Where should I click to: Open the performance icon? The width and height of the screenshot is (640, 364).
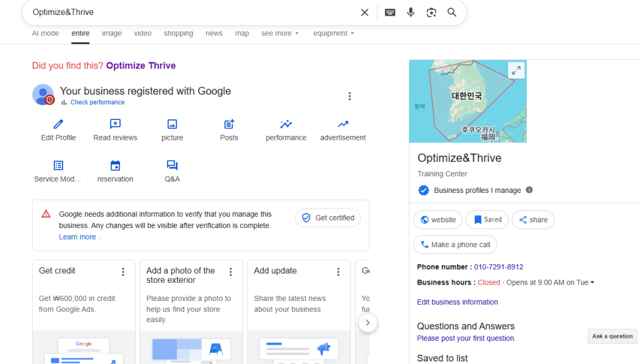(x=286, y=124)
